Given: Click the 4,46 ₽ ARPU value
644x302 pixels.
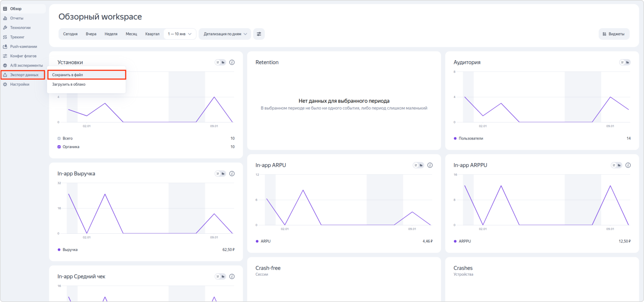Looking at the screenshot, I should (x=428, y=241).
